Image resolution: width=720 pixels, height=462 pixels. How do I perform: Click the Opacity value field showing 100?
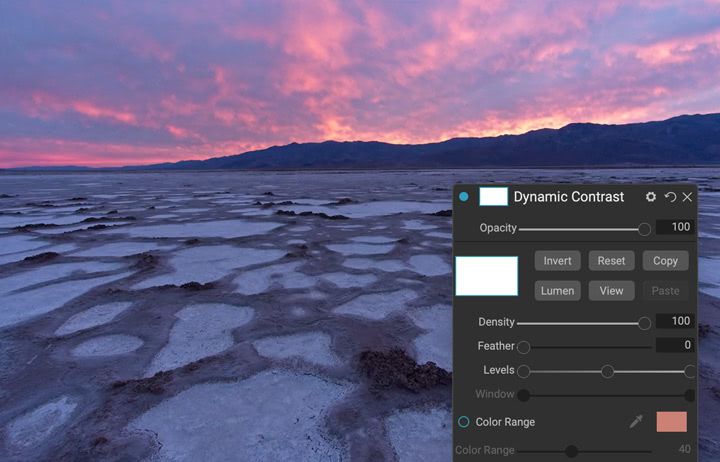pyautogui.click(x=675, y=227)
